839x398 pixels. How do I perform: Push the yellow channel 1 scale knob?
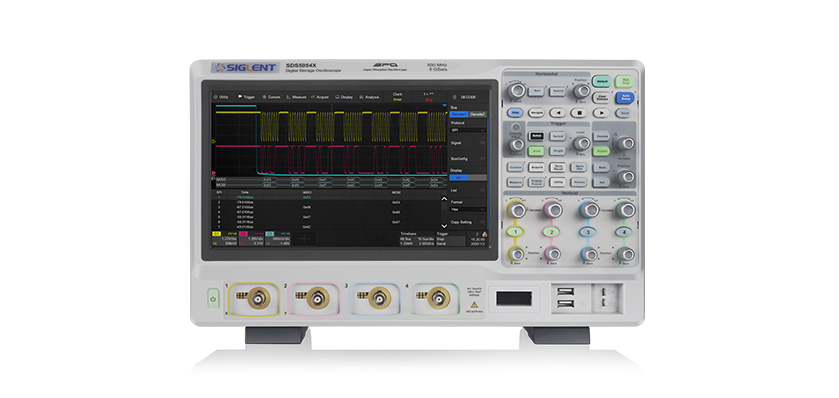516,209
